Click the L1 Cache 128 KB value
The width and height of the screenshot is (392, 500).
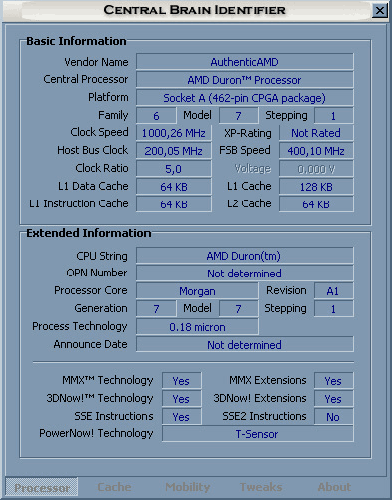tap(316, 187)
